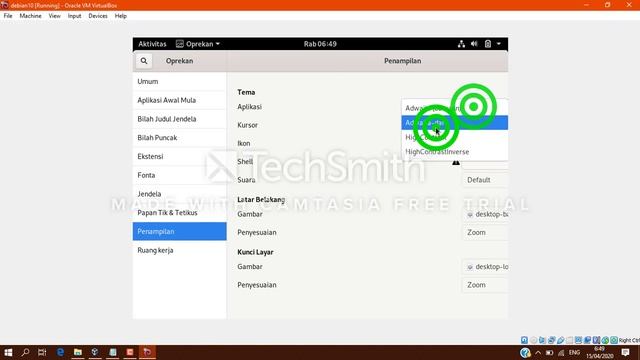Click the warning triangle icon beside Shell
The height and width of the screenshot is (360, 640).
point(456,162)
